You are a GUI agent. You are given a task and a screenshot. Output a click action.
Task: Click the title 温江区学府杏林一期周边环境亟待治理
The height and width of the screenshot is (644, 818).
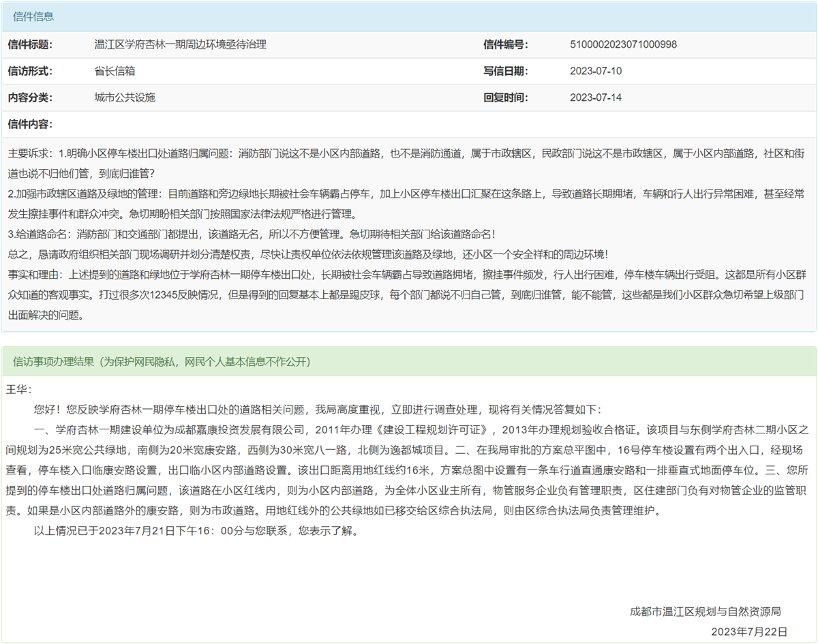tap(180, 45)
